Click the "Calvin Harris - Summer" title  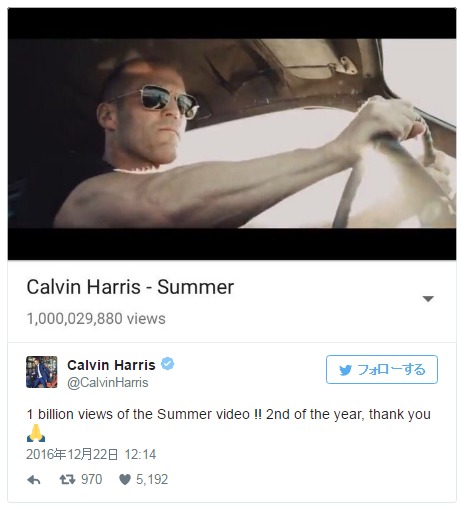coord(130,287)
